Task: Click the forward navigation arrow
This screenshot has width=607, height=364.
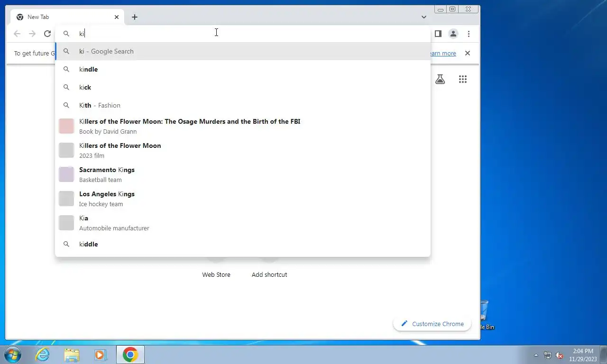Action: coord(32,34)
